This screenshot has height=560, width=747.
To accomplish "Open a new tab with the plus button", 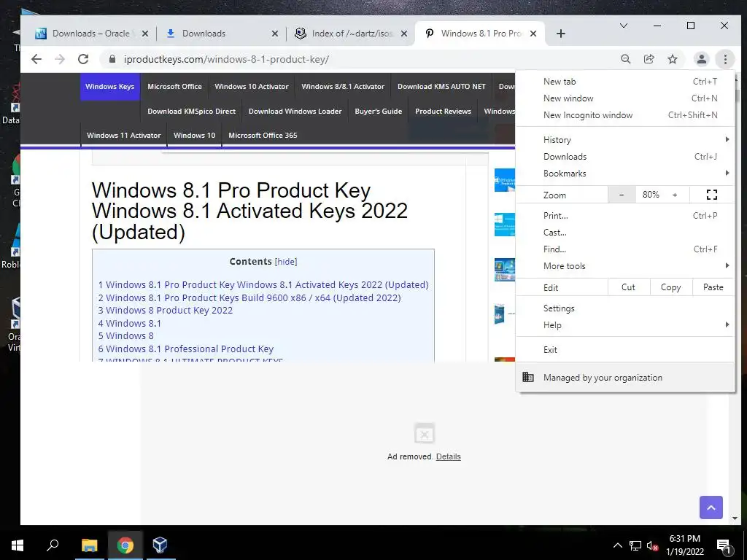I will click(561, 34).
